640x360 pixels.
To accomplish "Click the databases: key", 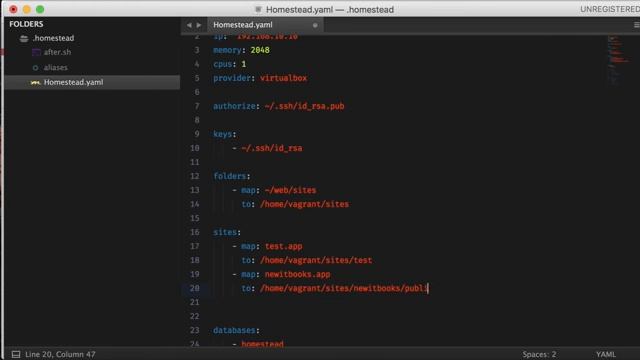I will 236,330.
